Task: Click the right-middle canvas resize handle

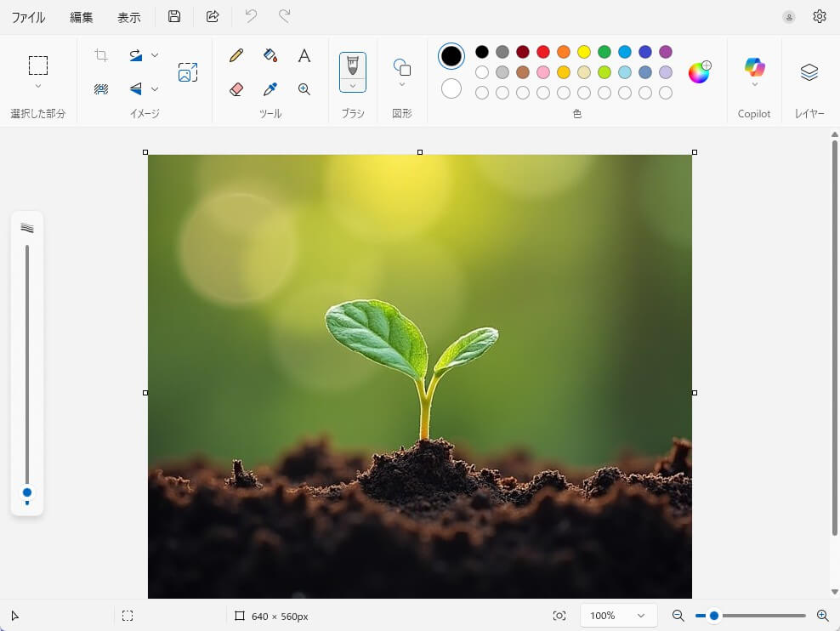Action: pos(695,393)
